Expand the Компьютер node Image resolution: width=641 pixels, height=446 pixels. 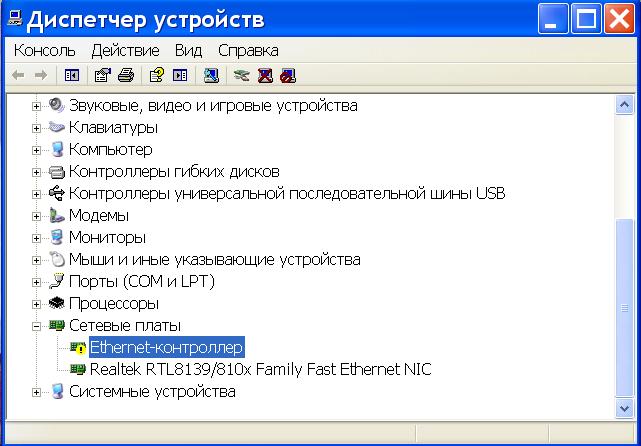pos(36,150)
